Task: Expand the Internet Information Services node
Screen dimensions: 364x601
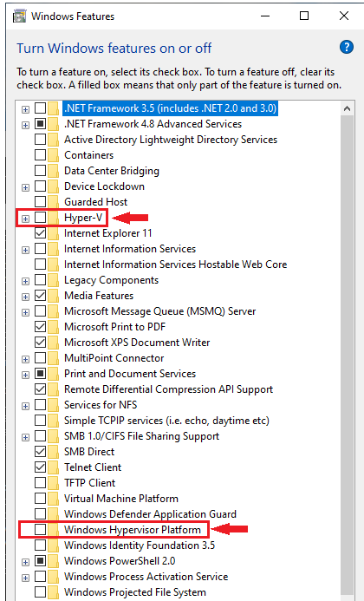Action: click(25, 251)
